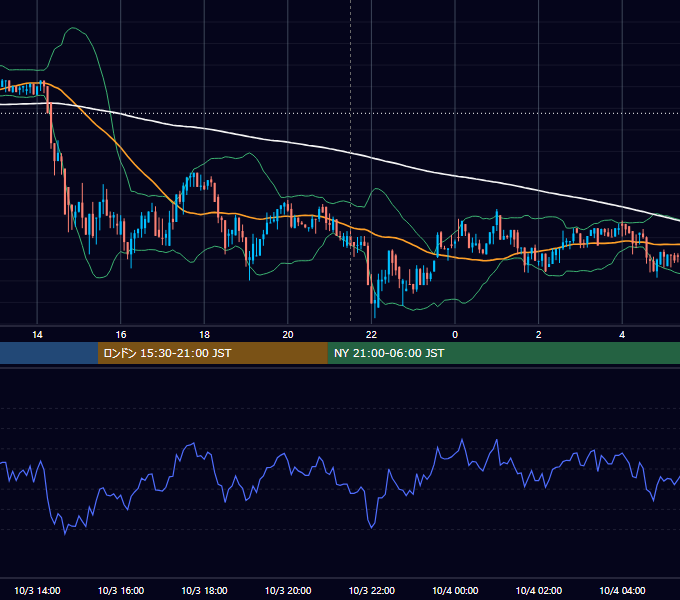Click the NY 21:00-06:00 JST session bar
Screen dimensions: 680x600
[503, 353]
